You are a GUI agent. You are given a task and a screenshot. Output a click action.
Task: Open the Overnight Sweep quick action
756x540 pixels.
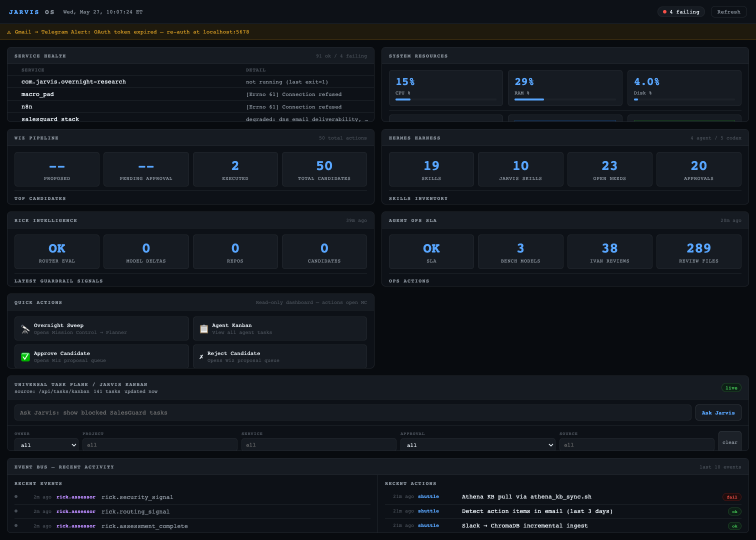click(x=101, y=328)
